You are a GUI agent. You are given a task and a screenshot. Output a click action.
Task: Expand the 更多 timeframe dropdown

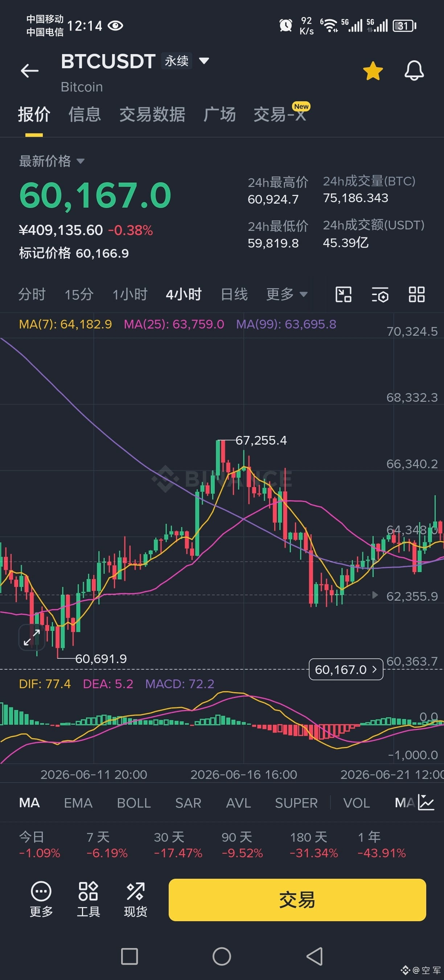point(287,294)
